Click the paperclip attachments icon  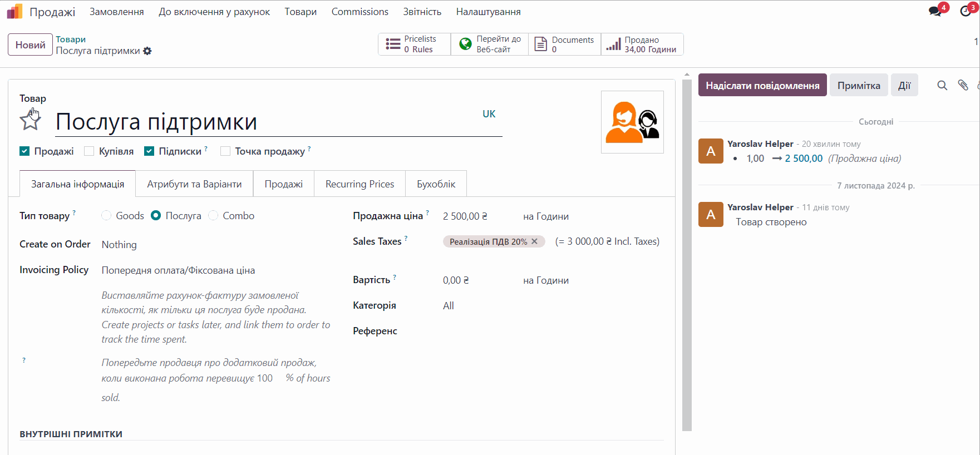(x=963, y=86)
